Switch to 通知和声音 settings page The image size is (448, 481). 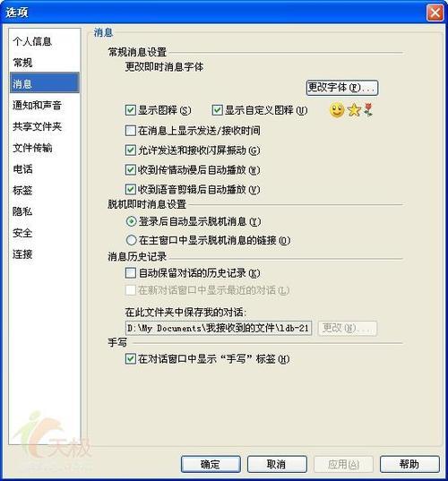tap(37, 105)
